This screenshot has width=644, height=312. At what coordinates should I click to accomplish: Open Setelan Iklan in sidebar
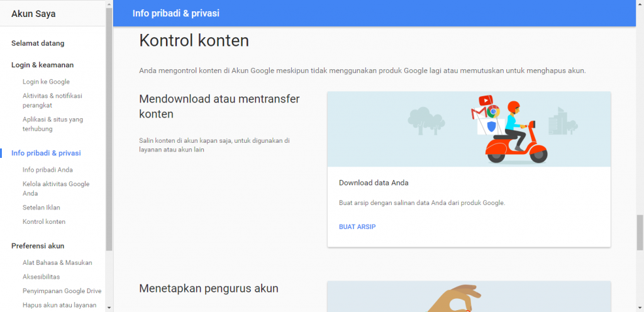tap(41, 208)
